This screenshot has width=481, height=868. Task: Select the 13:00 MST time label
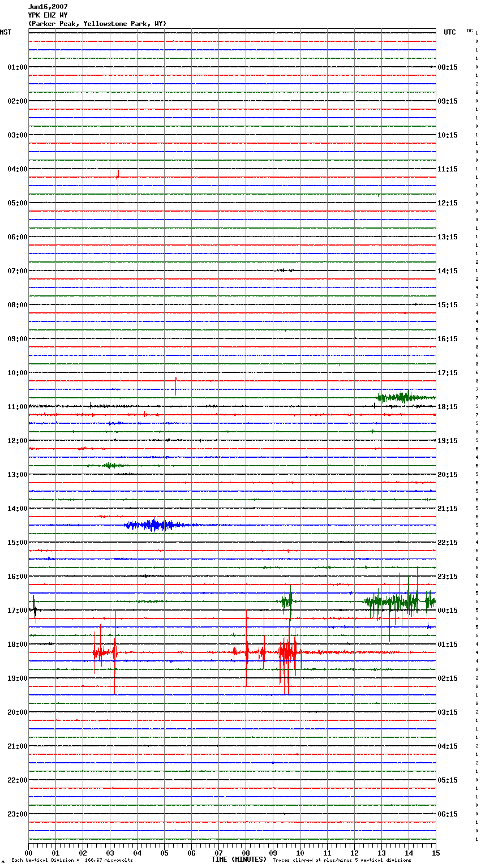18,475
